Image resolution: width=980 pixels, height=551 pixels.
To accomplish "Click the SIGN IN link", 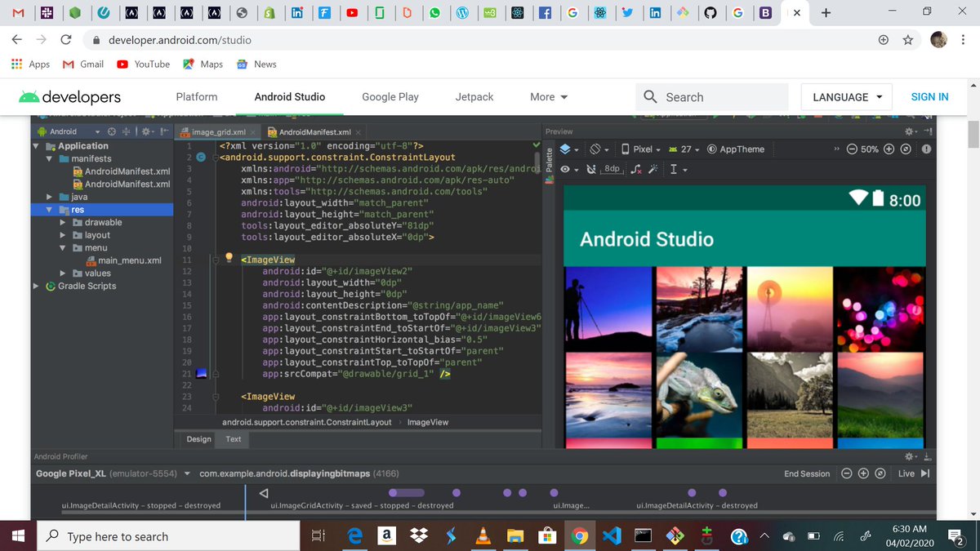I will point(929,96).
